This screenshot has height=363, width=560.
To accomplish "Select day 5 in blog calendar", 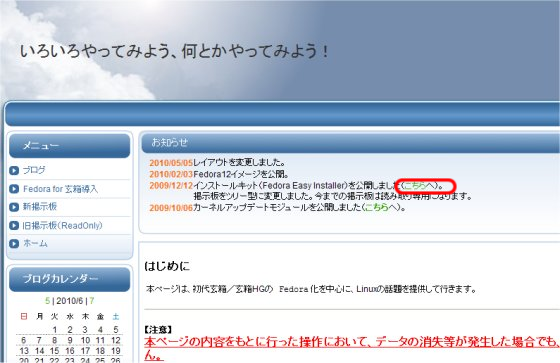I will pos(116,329).
